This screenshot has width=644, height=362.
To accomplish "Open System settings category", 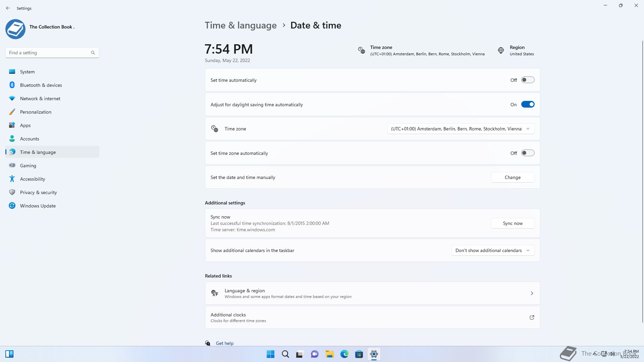I will (52, 71).
